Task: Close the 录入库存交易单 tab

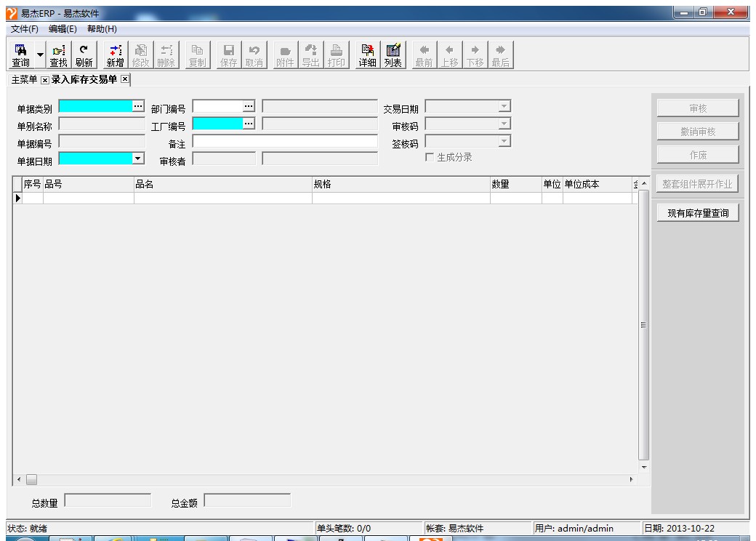Action: coord(124,79)
